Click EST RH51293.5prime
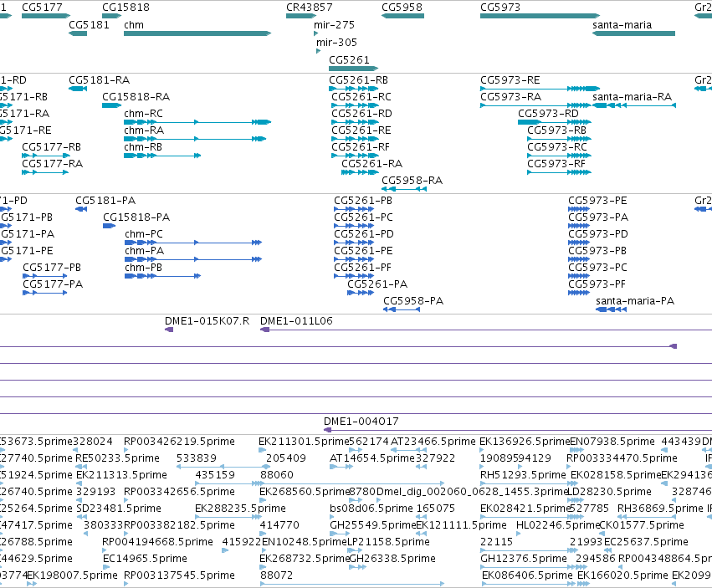Viewport: 712px width, 588px height. (523, 475)
